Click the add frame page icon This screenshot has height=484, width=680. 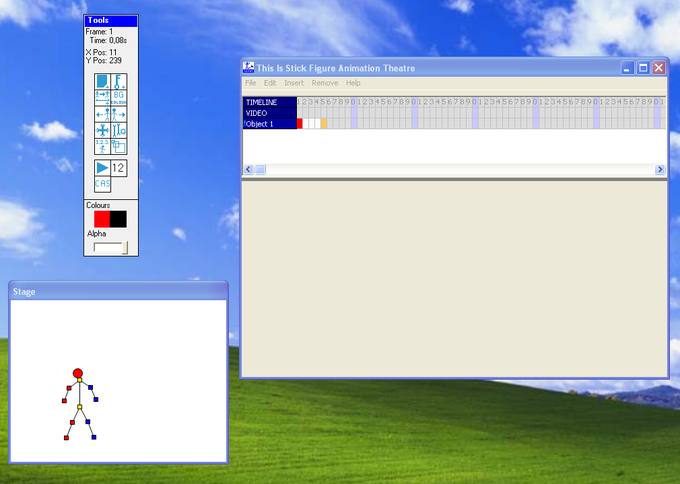point(102,82)
